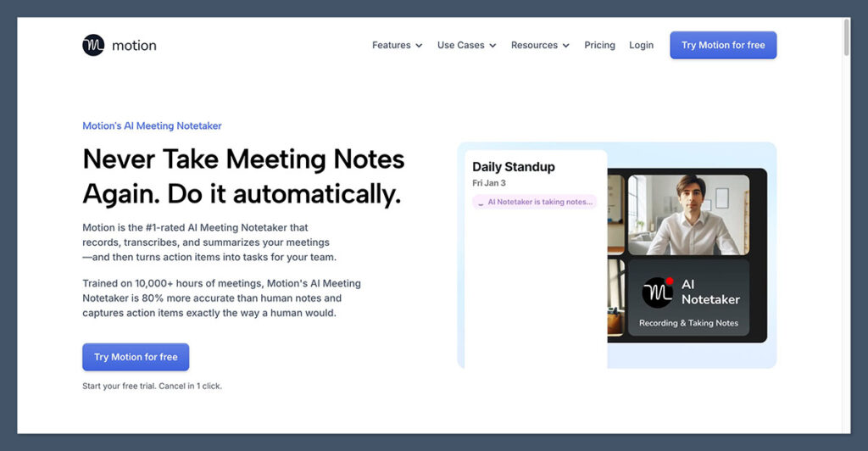868x451 pixels.
Task: Click the header Try Motion for free button
Action: click(723, 46)
